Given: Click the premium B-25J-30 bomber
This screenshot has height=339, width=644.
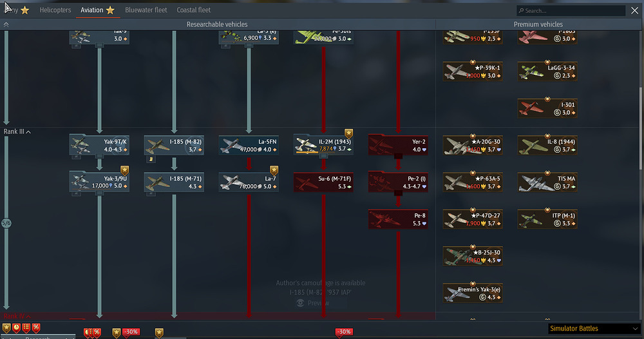Looking at the screenshot, I should click(x=473, y=256).
